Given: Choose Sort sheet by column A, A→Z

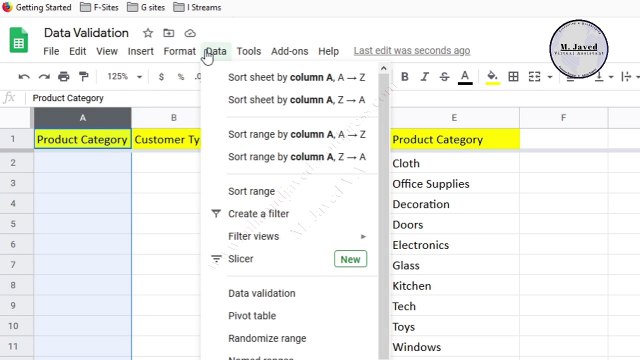Looking at the screenshot, I should (297, 77).
